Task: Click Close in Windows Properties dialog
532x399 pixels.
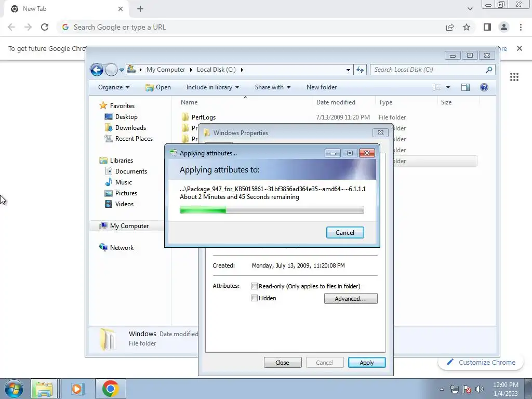Action: click(282, 362)
